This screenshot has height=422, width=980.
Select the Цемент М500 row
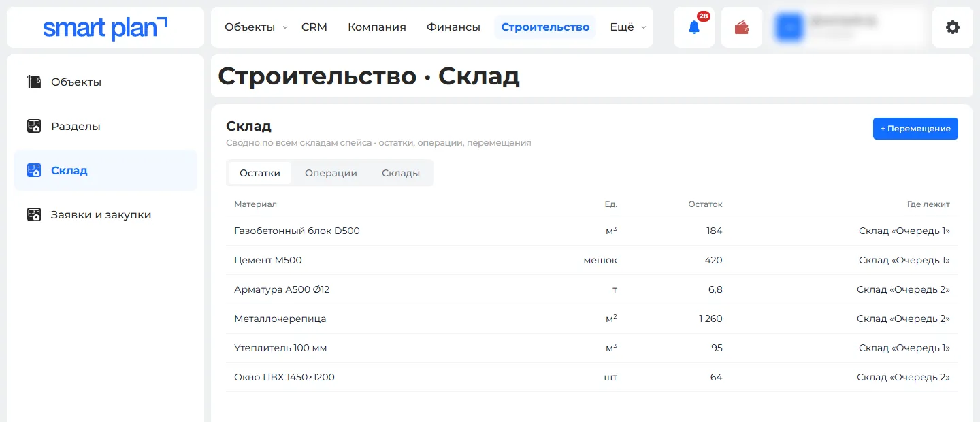(x=592, y=260)
